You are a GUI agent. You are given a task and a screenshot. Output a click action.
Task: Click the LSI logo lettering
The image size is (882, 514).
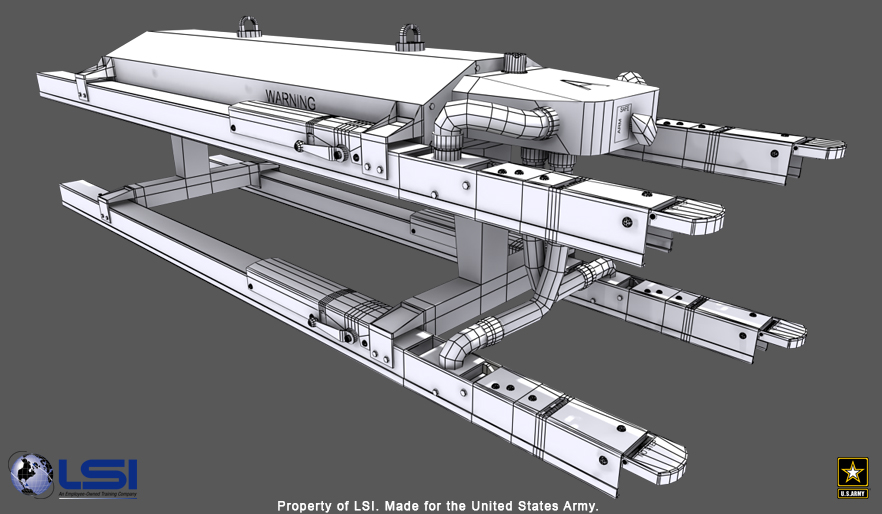click(x=97, y=473)
